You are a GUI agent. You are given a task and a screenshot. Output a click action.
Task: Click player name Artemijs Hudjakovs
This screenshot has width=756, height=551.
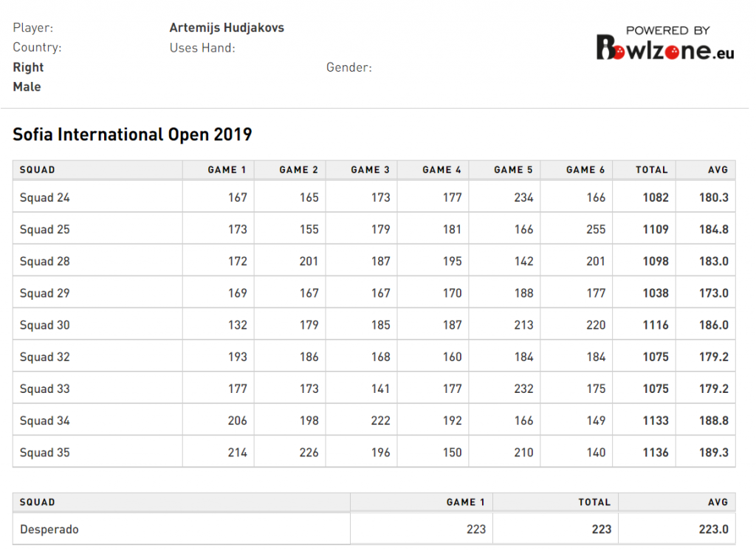(x=227, y=27)
